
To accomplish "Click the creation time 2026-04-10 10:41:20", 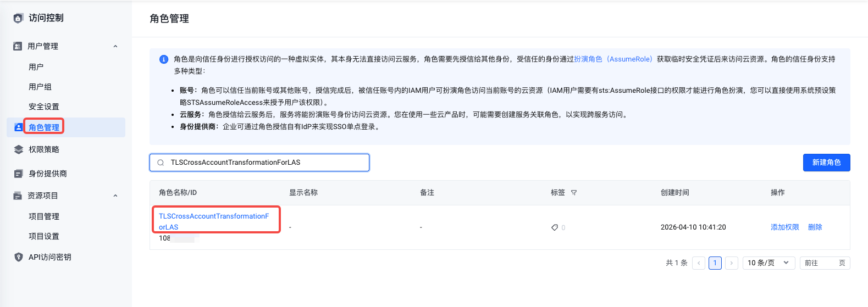I will [693, 227].
